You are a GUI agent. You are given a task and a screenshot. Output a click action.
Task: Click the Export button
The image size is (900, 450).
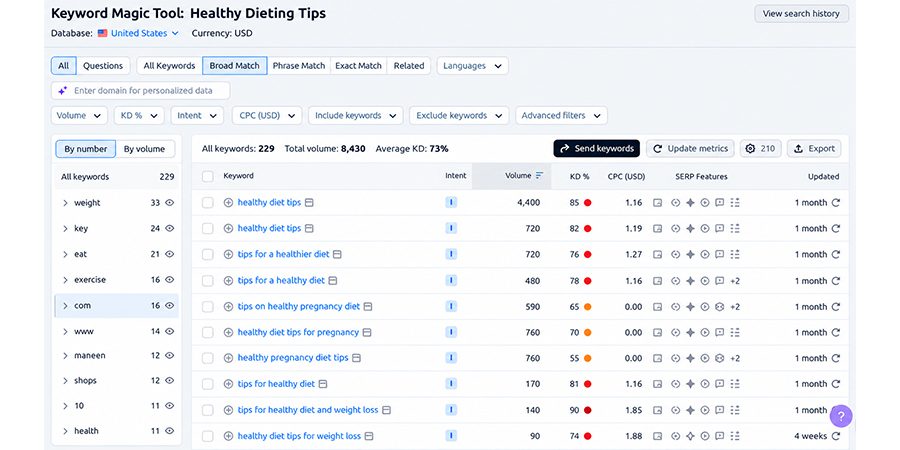coord(814,149)
